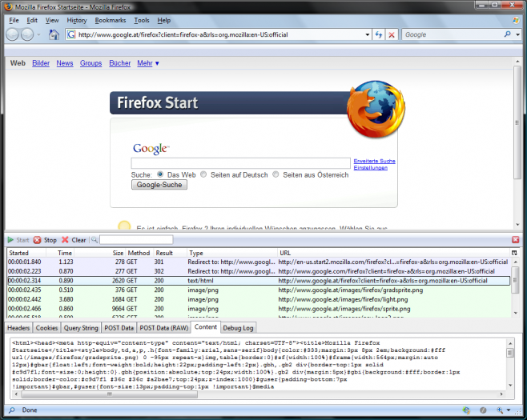Screen dimensions: 527x420
Task: Click the filter magnifier icon in the HttpFox toolbar
Action: (x=95, y=240)
